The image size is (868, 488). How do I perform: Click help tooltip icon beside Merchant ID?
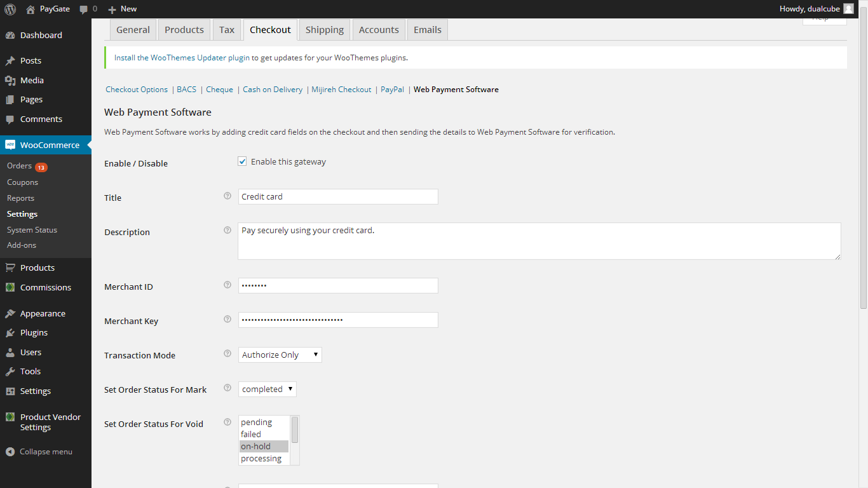227,285
